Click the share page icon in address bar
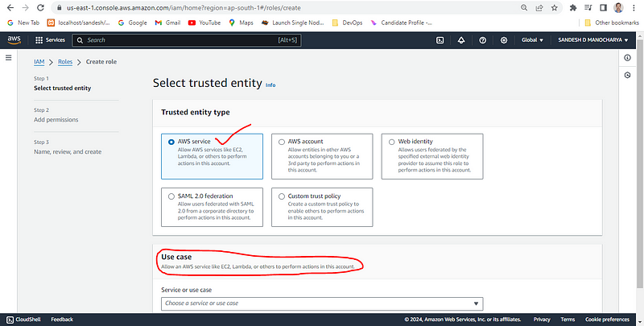The width and height of the screenshot is (644, 326). pyautogui.click(x=539, y=8)
